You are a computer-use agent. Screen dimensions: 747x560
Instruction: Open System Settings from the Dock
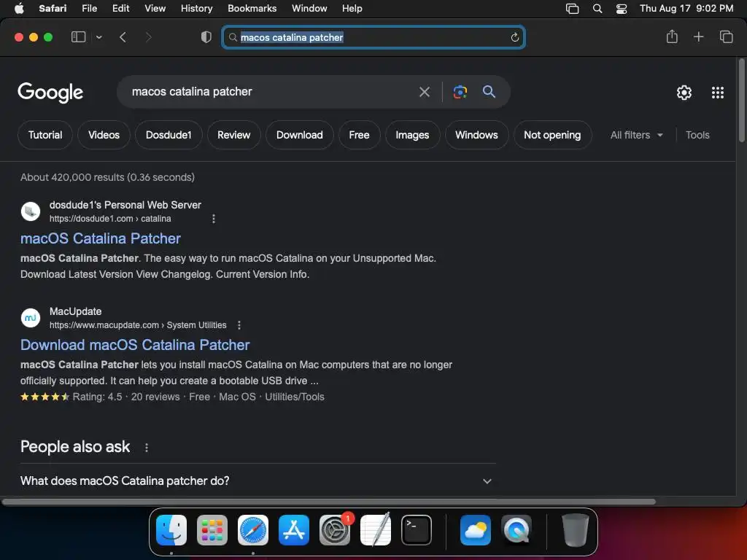click(335, 530)
